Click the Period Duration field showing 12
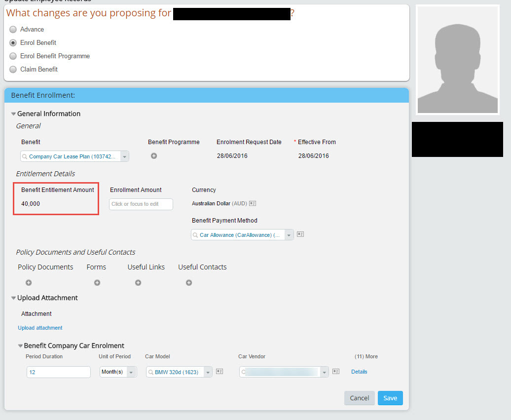This screenshot has width=511, height=420. point(59,372)
